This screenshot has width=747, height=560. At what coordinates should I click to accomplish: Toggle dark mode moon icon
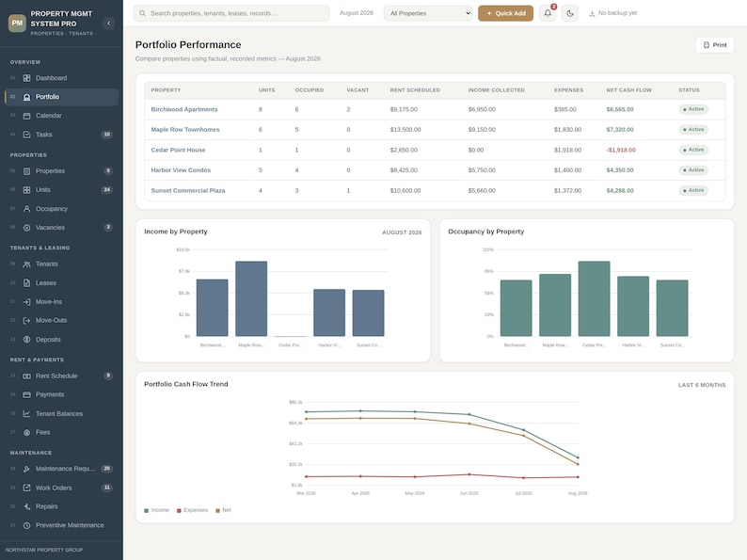[x=570, y=13]
